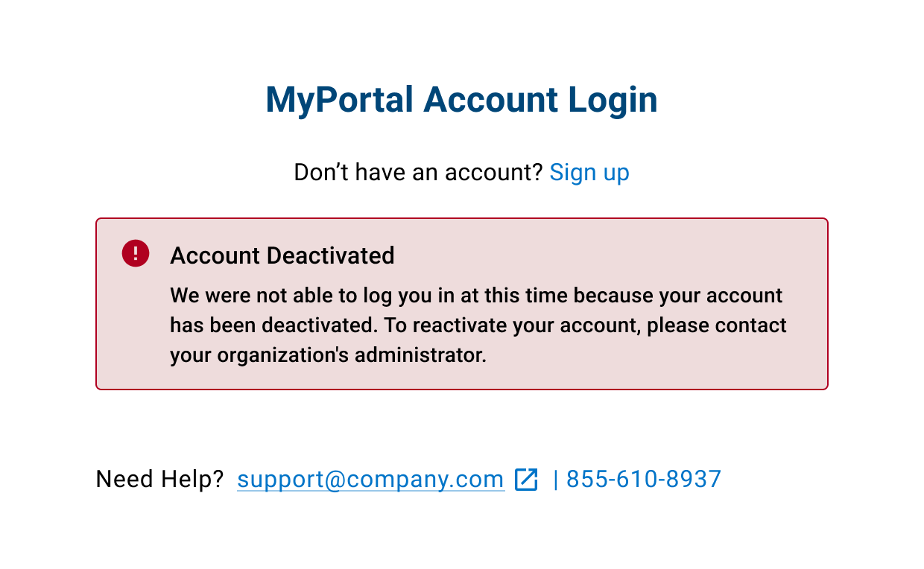The image size is (924, 569).
Task: Click the "Need Help?" label
Action: [x=159, y=479]
